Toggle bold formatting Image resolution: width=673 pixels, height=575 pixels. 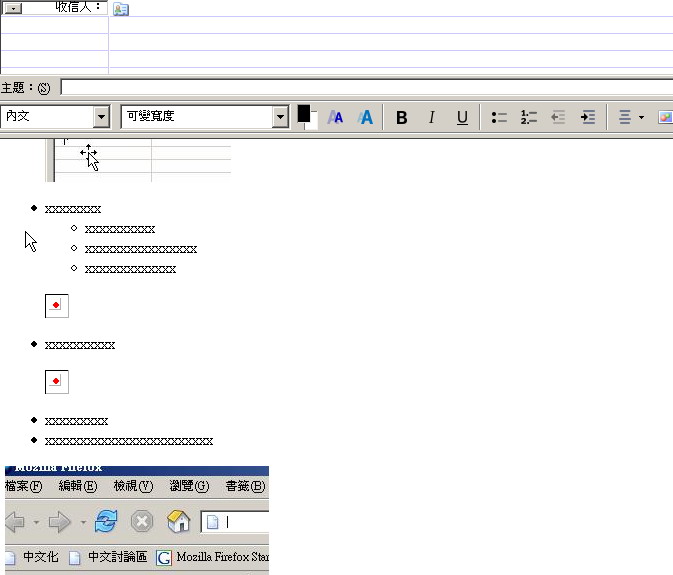(x=402, y=117)
